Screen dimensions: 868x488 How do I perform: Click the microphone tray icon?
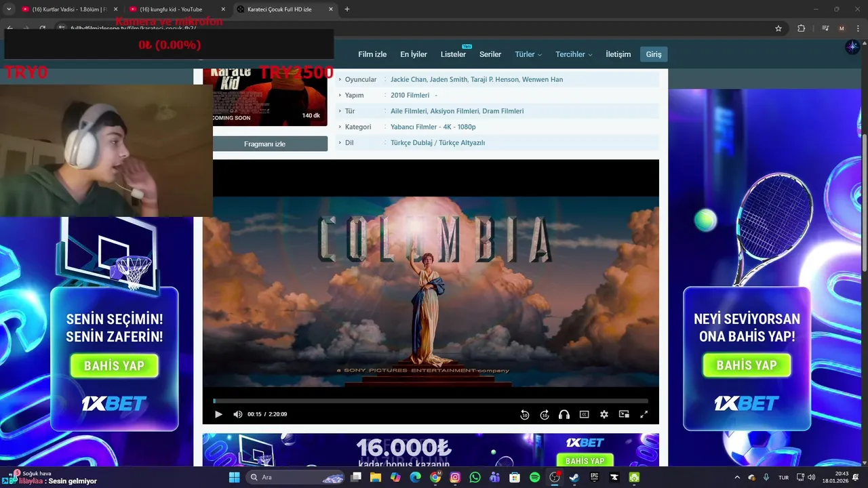766,478
